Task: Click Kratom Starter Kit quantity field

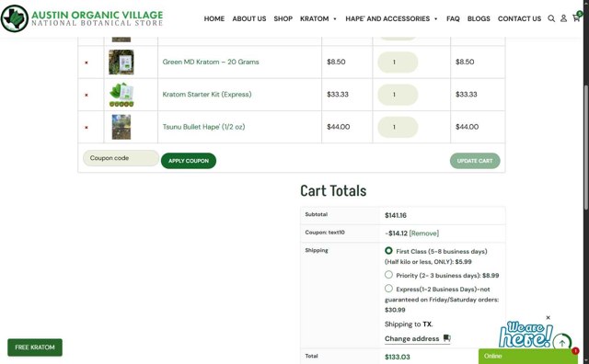Action: (398, 94)
